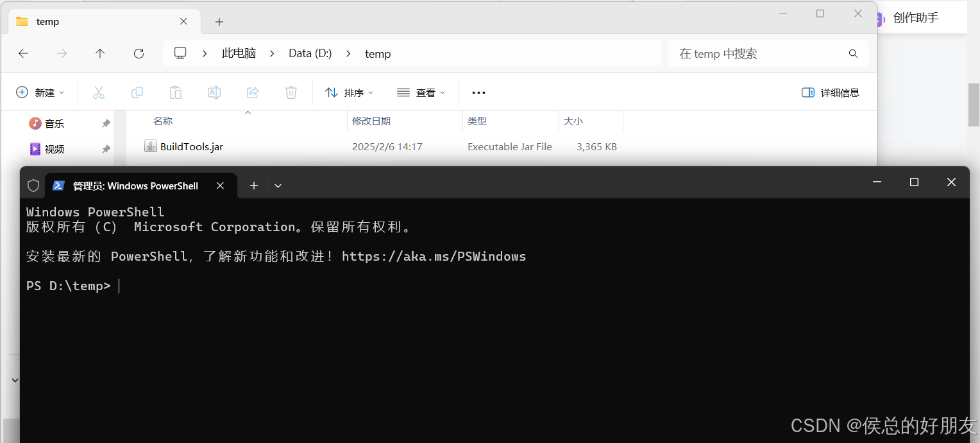980x443 pixels.
Task: Click the Cut scissors icon
Action: 98,92
